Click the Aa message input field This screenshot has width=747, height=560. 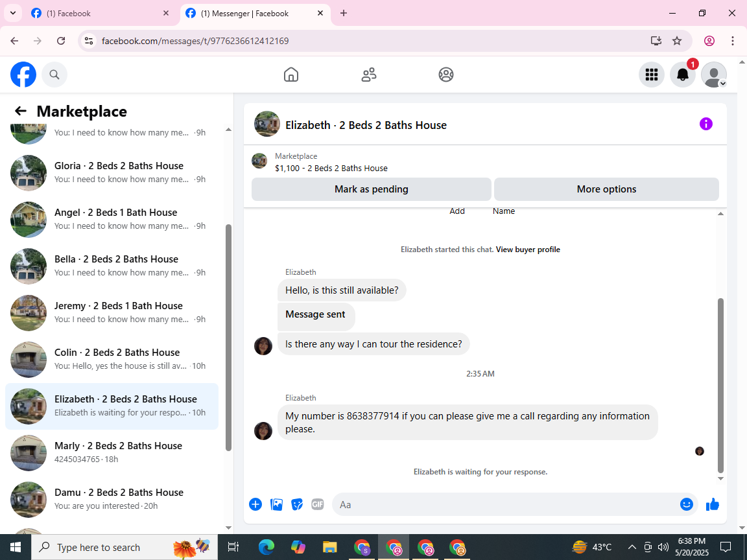[x=505, y=504]
